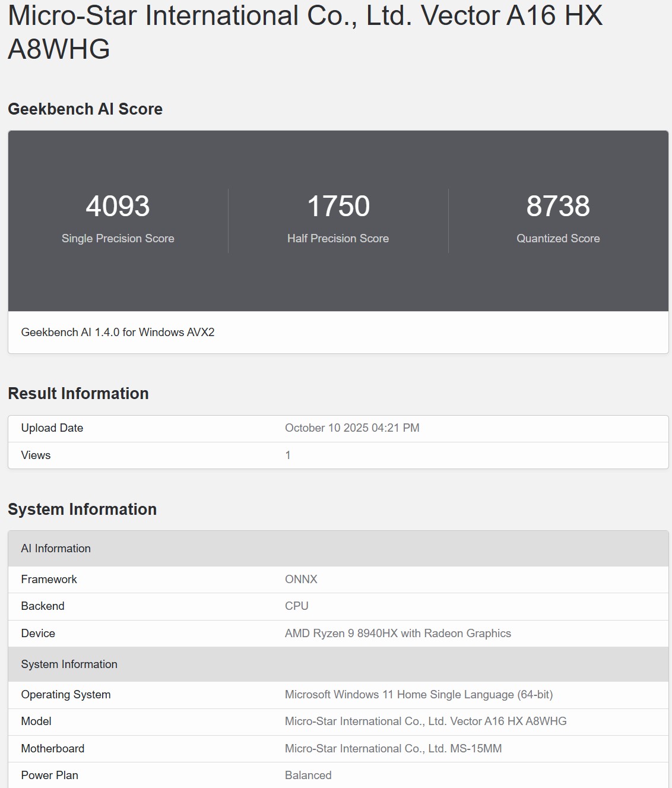Click the MS-15MM motherboard value

click(393, 749)
